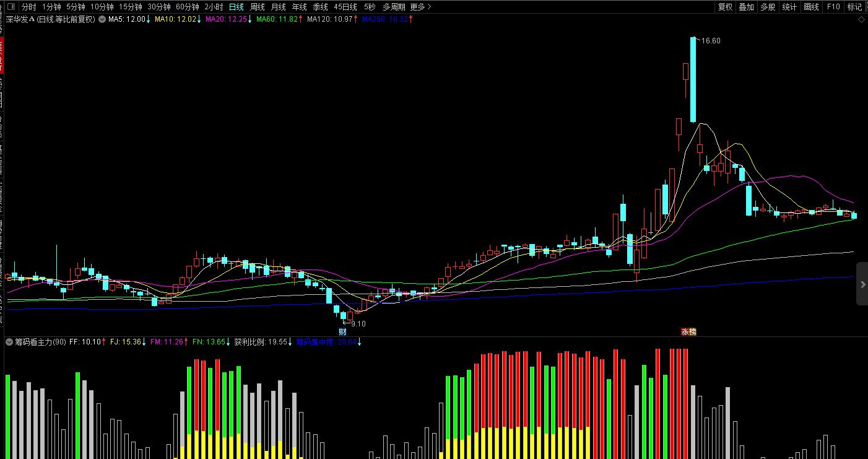
Task: Click the 多周期 multi-period button
Action: [x=394, y=7]
